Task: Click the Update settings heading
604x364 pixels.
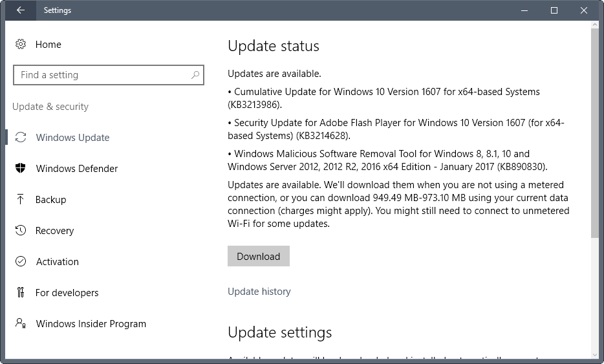Action: [x=279, y=332]
